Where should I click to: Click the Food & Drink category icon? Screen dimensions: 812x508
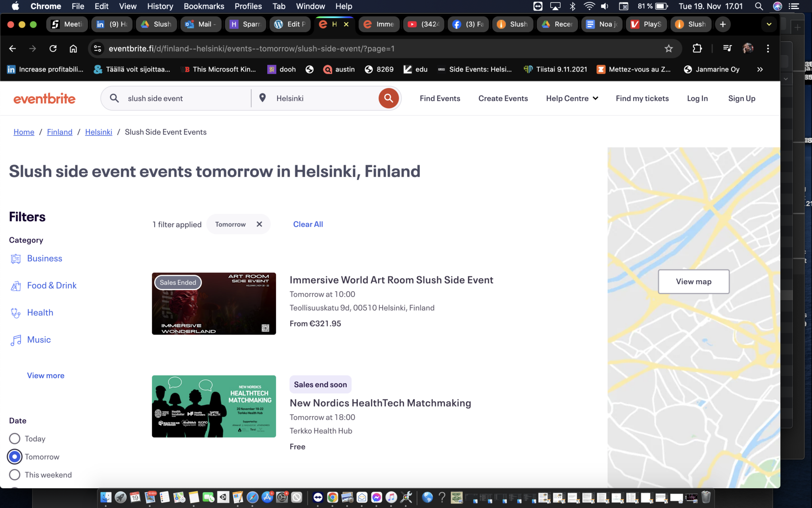tap(15, 285)
